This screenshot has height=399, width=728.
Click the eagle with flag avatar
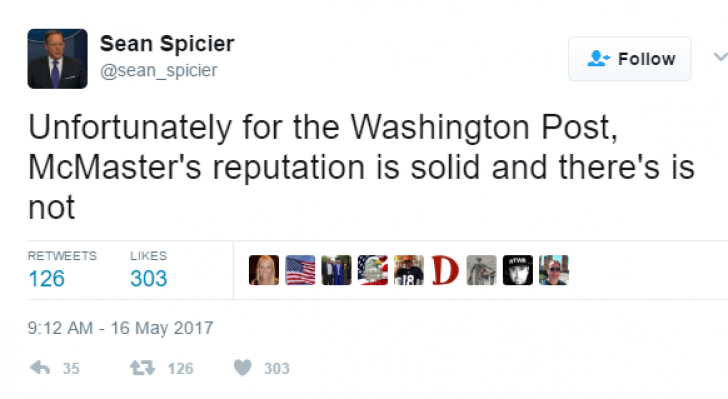click(373, 270)
